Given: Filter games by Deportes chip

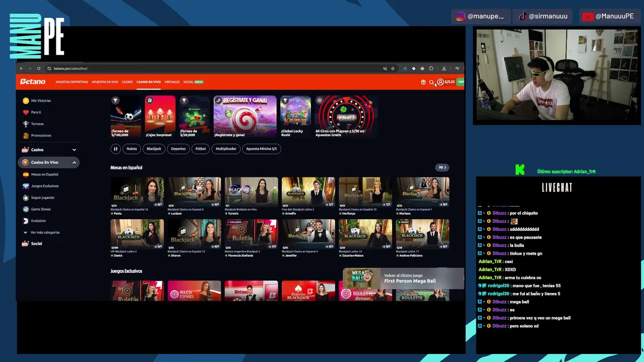Looking at the screenshot, I should coord(178,149).
